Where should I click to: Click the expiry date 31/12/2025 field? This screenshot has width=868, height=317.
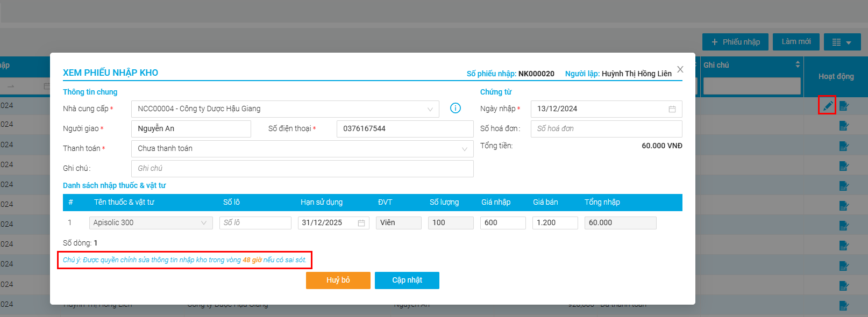[x=333, y=223]
